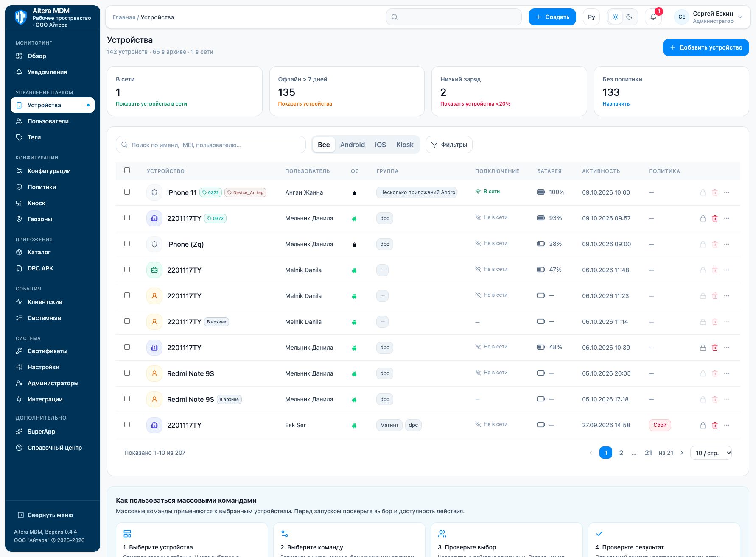756x557 pixels.
Task: Check the Esk Ser device checkbox
Action: [x=127, y=425]
